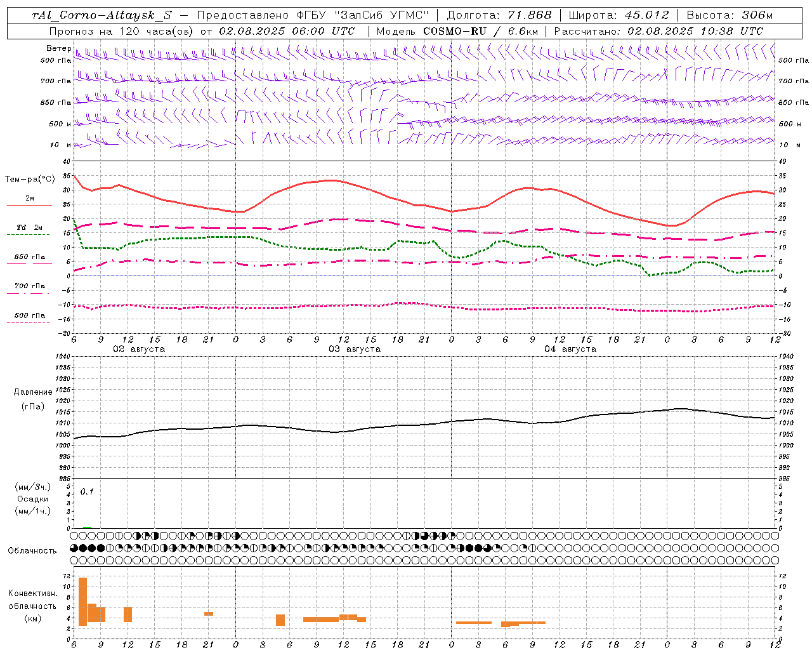Click the black pressure curve

pyautogui.click(x=425, y=425)
